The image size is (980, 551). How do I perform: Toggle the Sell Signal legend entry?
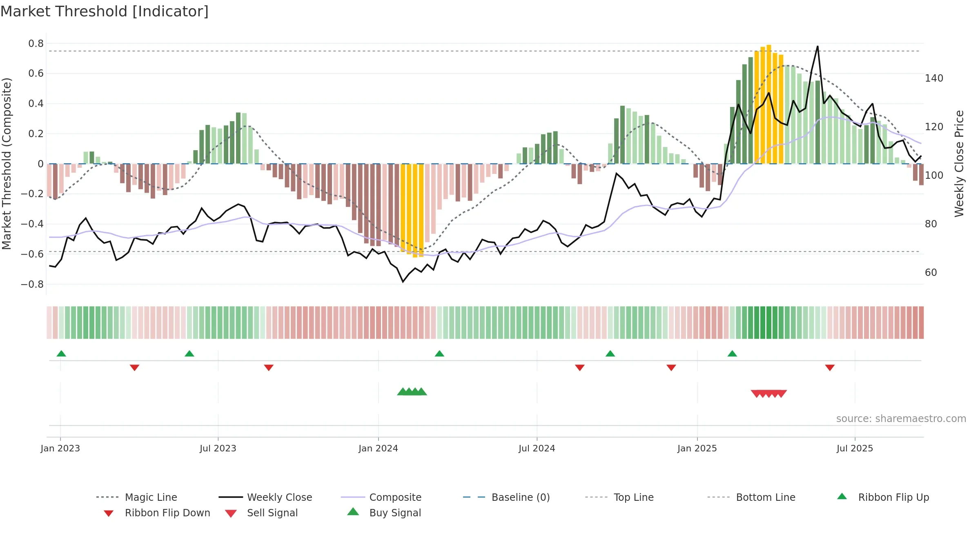pyautogui.click(x=261, y=513)
